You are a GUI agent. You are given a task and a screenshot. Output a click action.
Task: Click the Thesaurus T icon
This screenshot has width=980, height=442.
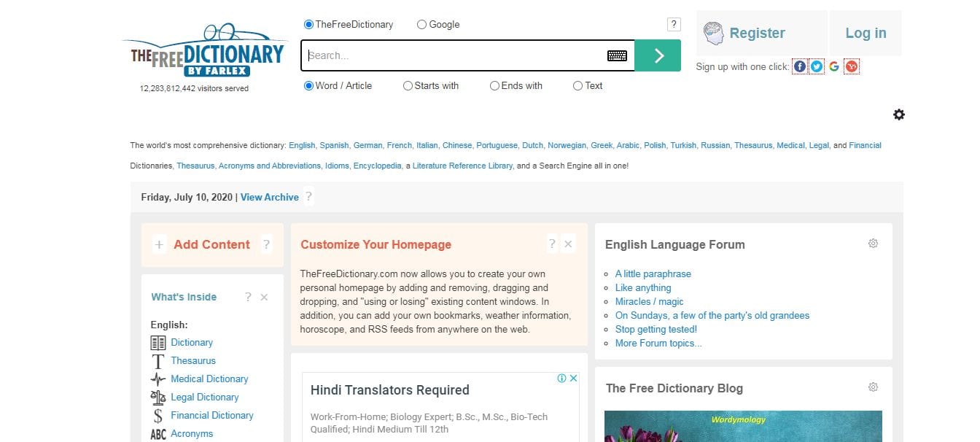158,361
